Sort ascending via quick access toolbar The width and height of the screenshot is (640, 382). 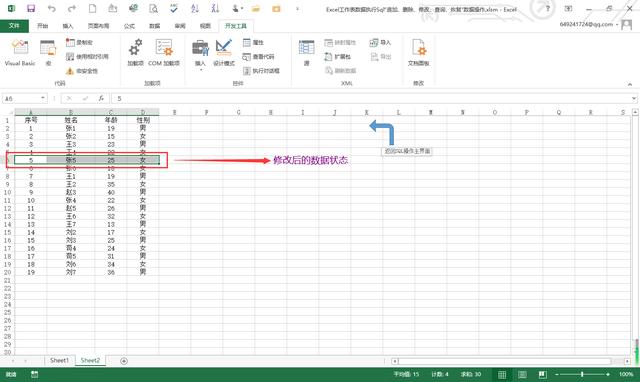pyautogui.click(x=195, y=9)
